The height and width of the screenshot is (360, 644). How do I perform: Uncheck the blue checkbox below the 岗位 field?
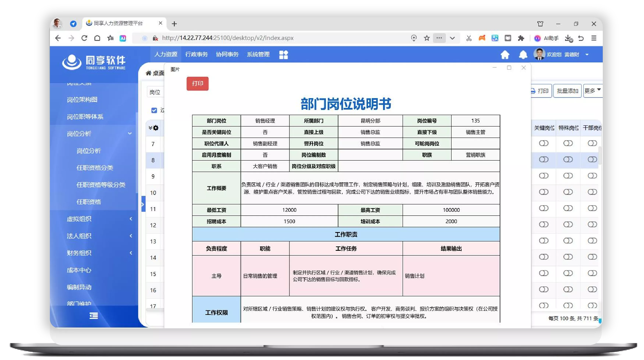[154, 110]
